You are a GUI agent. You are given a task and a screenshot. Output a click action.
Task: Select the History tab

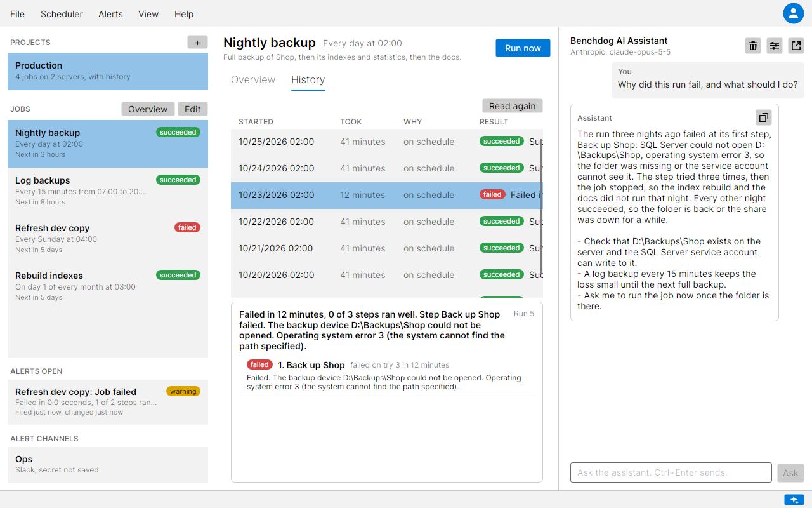[308, 80]
